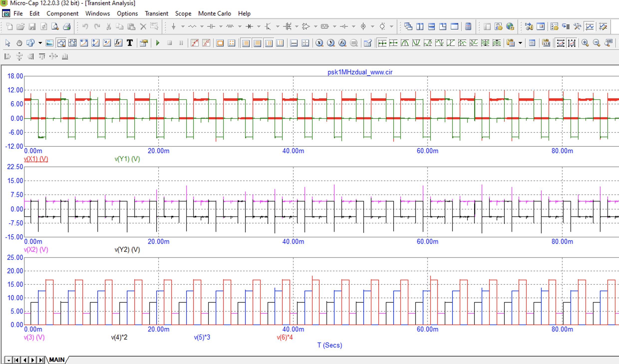This screenshot has width=619, height=364.
Task: Open an existing file
Action: pos(20,26)
